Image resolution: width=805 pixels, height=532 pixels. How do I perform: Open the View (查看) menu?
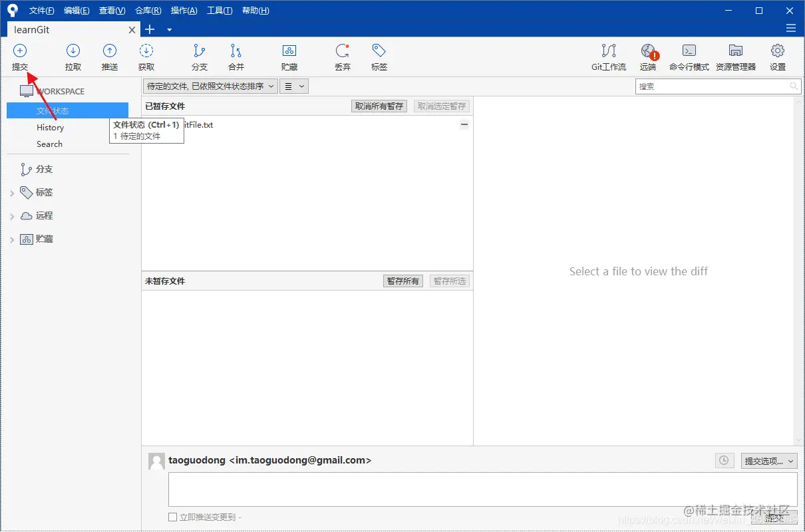click(112, 11)
